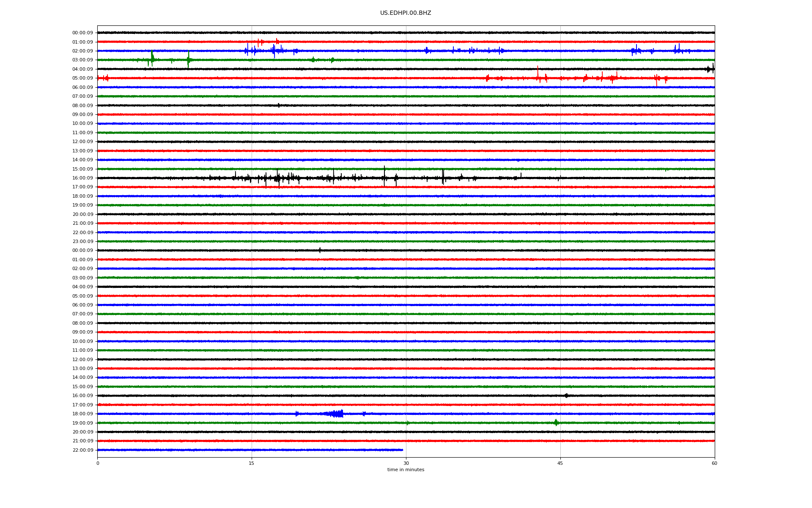
Task: Click the x-axis label "time in minutes"
Action: tap(406, 469)
